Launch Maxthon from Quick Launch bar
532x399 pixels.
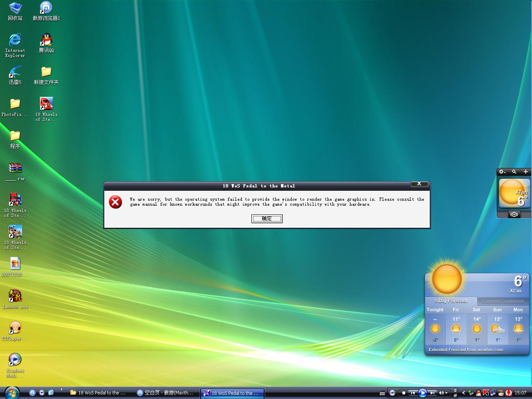[x=32, y=392]
